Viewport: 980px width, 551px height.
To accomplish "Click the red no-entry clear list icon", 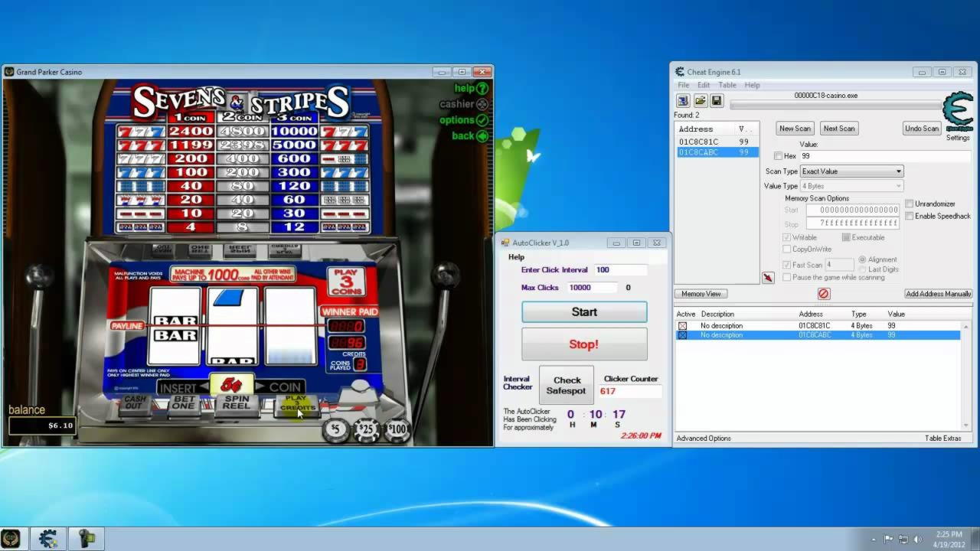I will [x=824, y=294].
